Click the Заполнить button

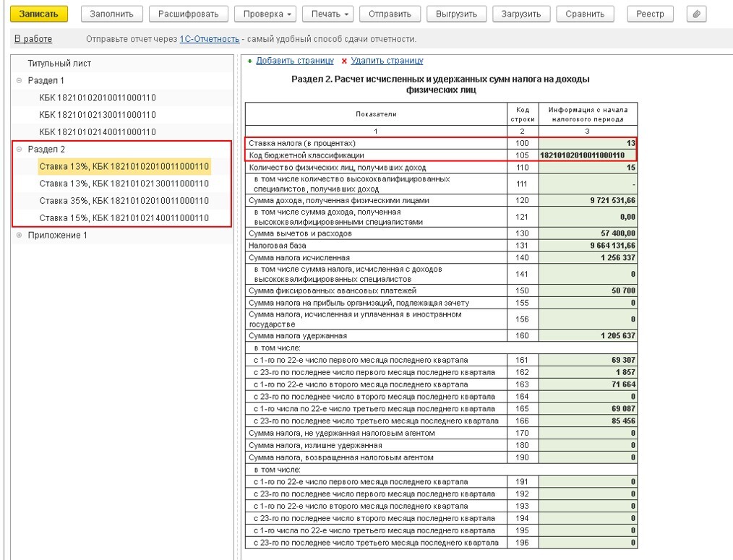click(111, 14)
